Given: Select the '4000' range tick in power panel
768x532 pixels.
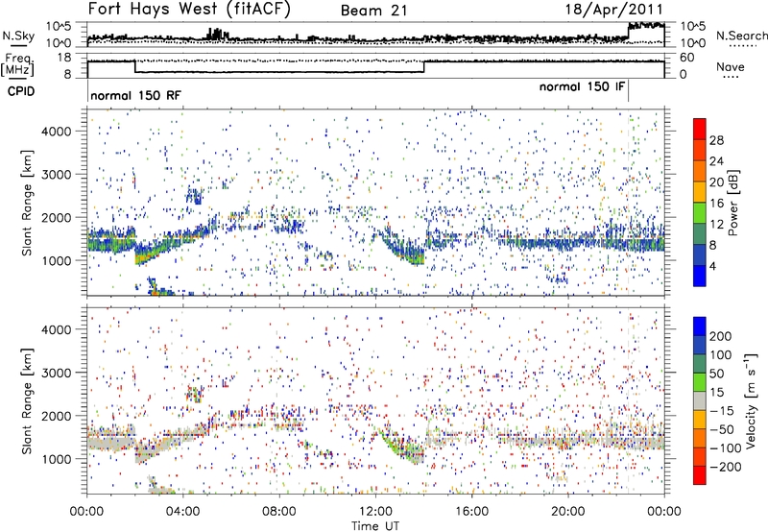Looking at the screenshot, I should (57, 132).
